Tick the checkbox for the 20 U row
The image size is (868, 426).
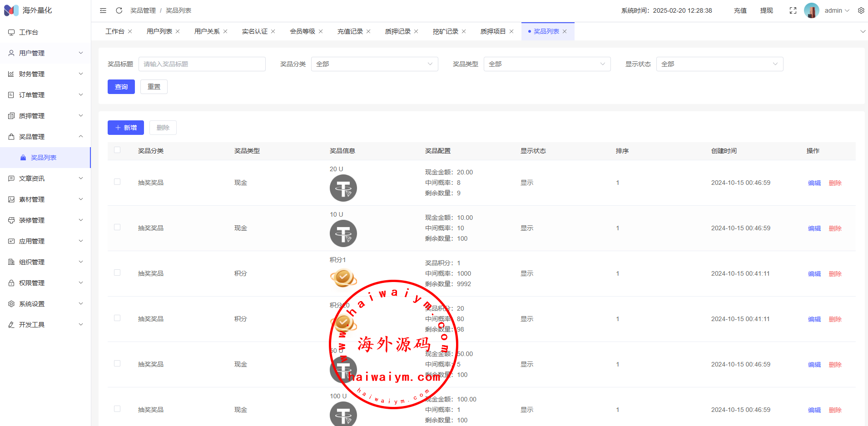coord(117,182)
